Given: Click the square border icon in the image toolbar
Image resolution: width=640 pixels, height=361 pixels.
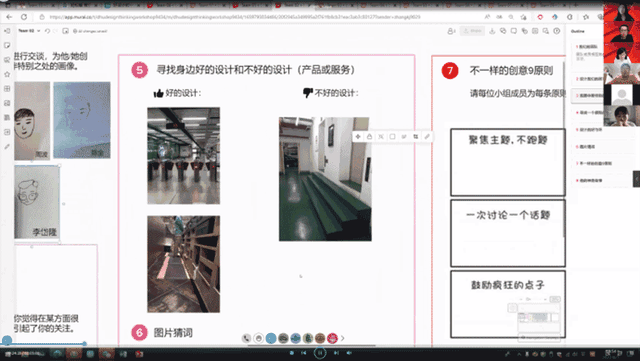Looking at the screenshot, I should [392, 137].
